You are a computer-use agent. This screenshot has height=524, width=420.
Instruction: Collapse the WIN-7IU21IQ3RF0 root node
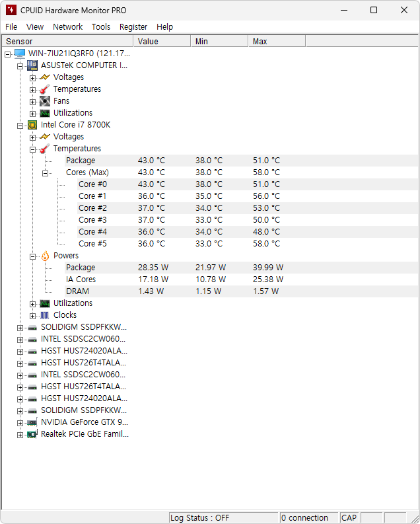click(7, 54)
